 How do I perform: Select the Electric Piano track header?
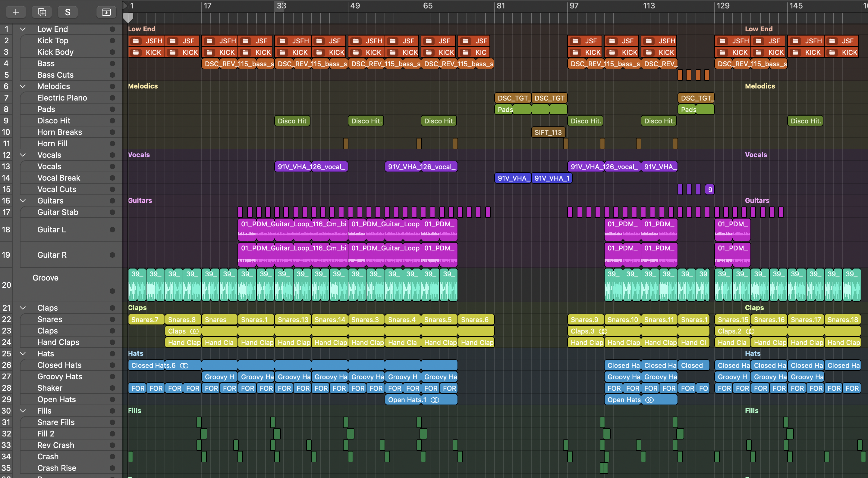[x=62, y=98]
